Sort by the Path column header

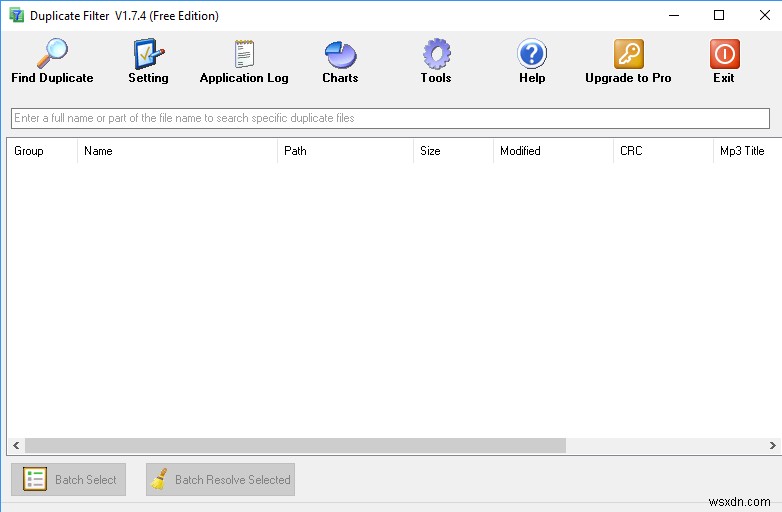[345, 151]
